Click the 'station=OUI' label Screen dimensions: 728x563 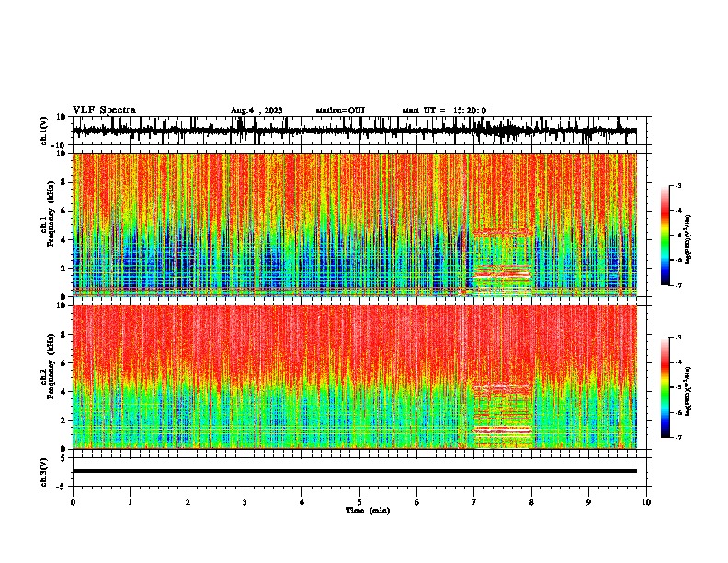pyautogui.click(x=340, y=110)
